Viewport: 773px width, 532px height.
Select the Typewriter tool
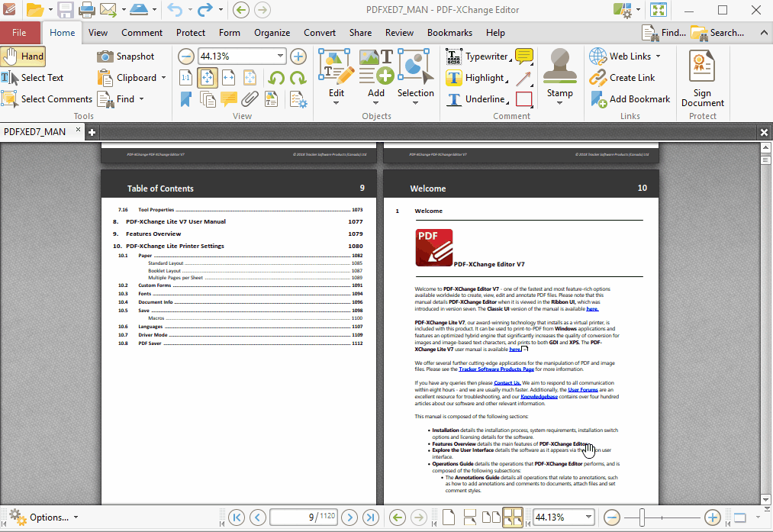click(x=485, y=56)
